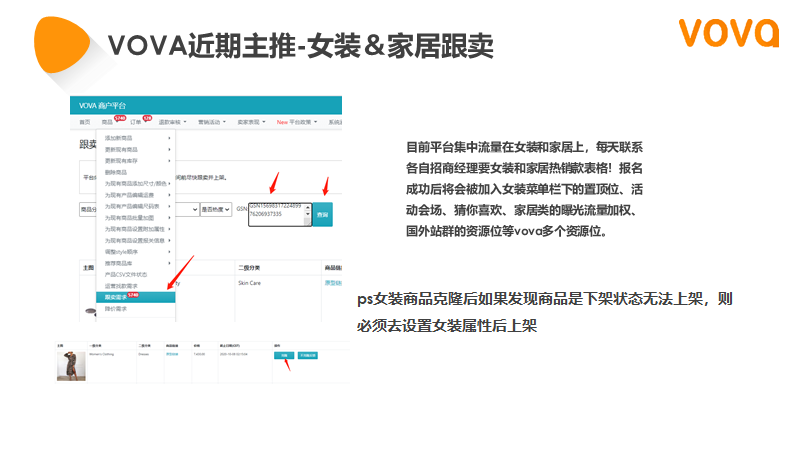This screenshot has height=450, width=800.
Task: Click the teal 查询 button
Action: [322, 215]
